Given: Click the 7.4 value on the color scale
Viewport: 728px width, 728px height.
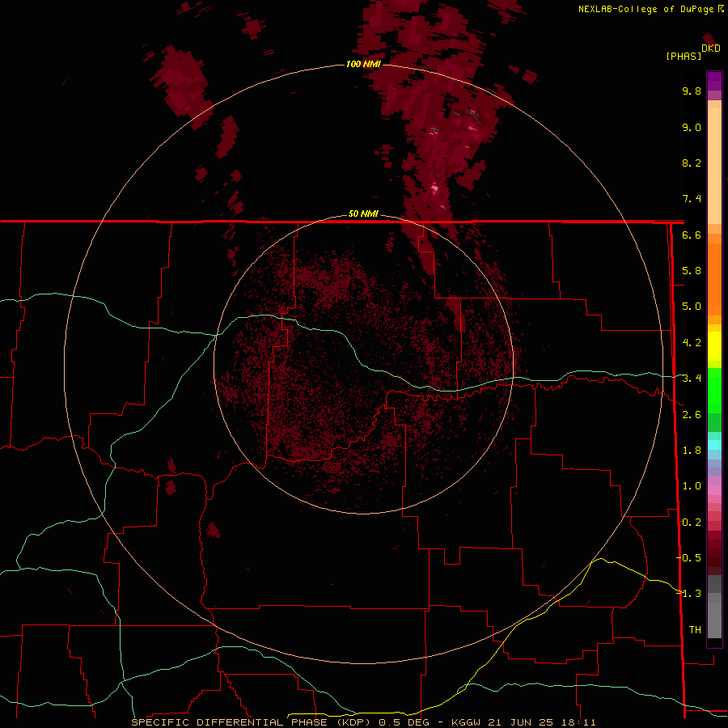Looking at the screenshot, I should (692, 199).
